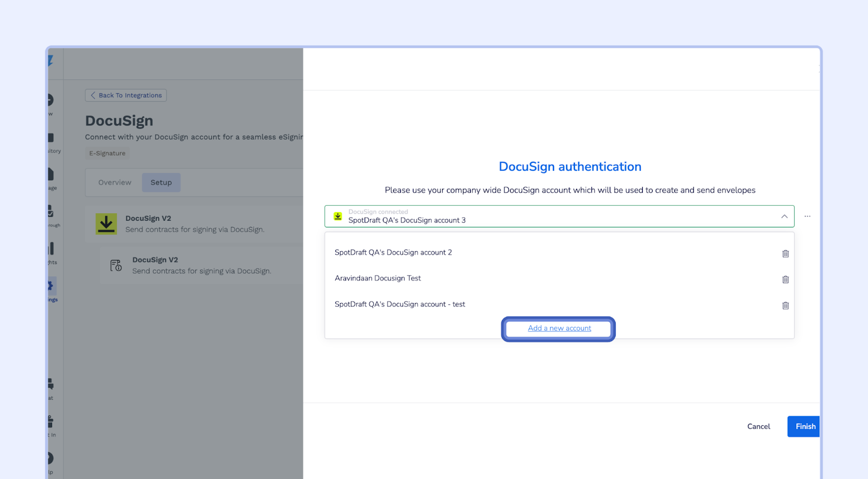Choose Aravindaan Docusign Test from the list

coord(378,278)
